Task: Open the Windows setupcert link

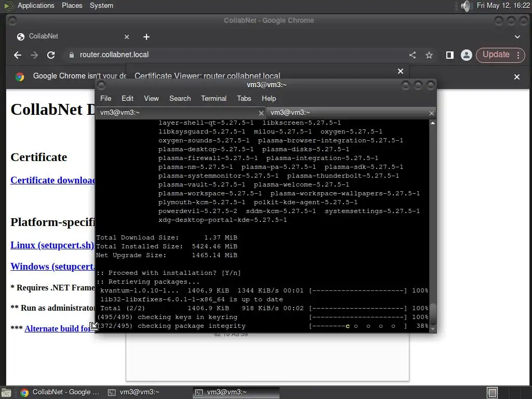Action: click(x=52, y=267)
